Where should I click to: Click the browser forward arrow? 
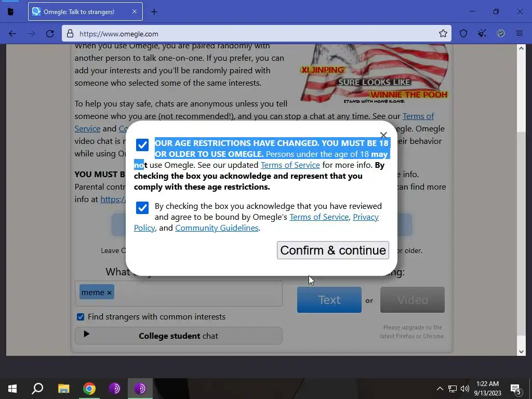pyautogui.click(x=31, y=34)
